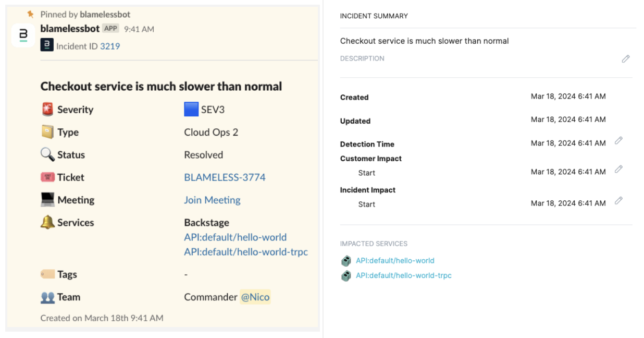Click the 9:41 AM message timestamp
This screenshot has width=644, height=338.
(139, 29)
